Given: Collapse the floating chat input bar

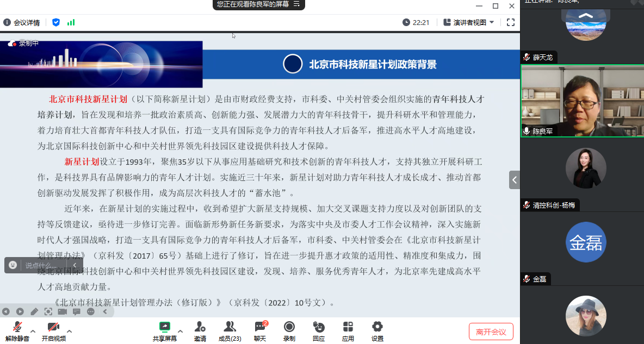Looking at the screenshot, I should [x=75, y=265].
